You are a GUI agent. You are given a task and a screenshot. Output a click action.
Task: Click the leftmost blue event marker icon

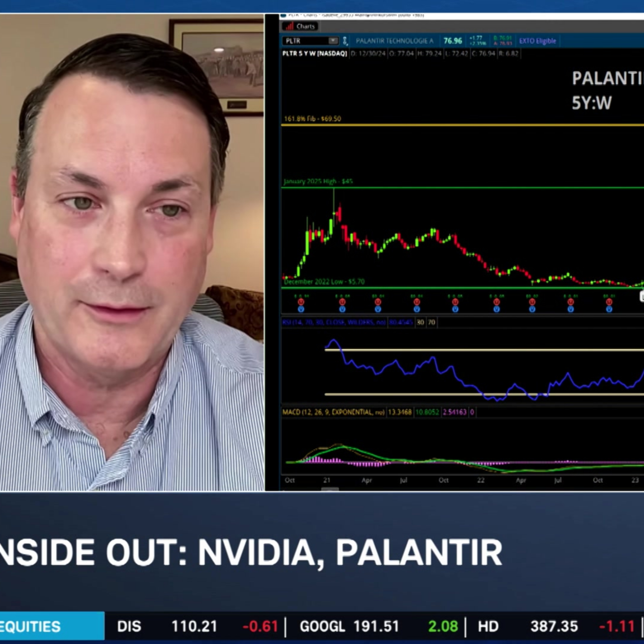[301, 309]
